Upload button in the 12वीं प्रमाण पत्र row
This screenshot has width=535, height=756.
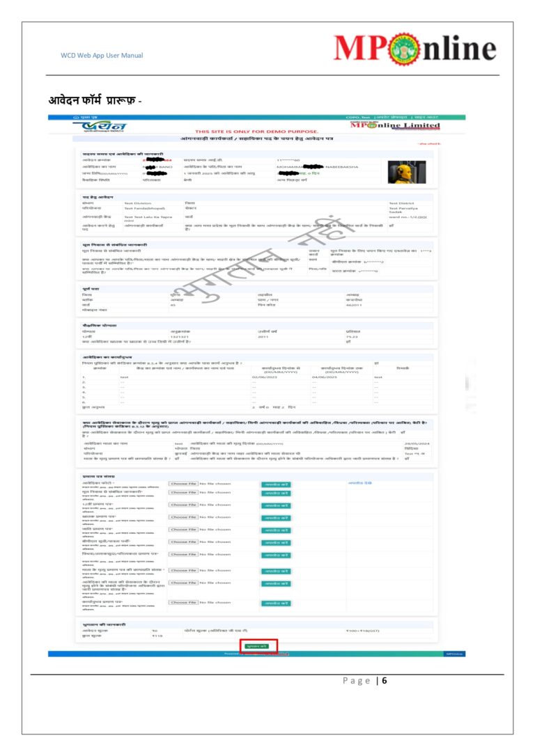276,506
